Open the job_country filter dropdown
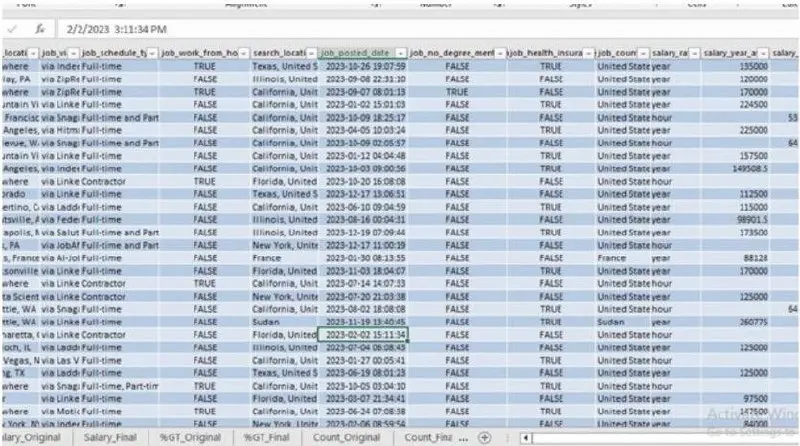Image resolution: width=800 pixels, height=446 pixels. 643,53
